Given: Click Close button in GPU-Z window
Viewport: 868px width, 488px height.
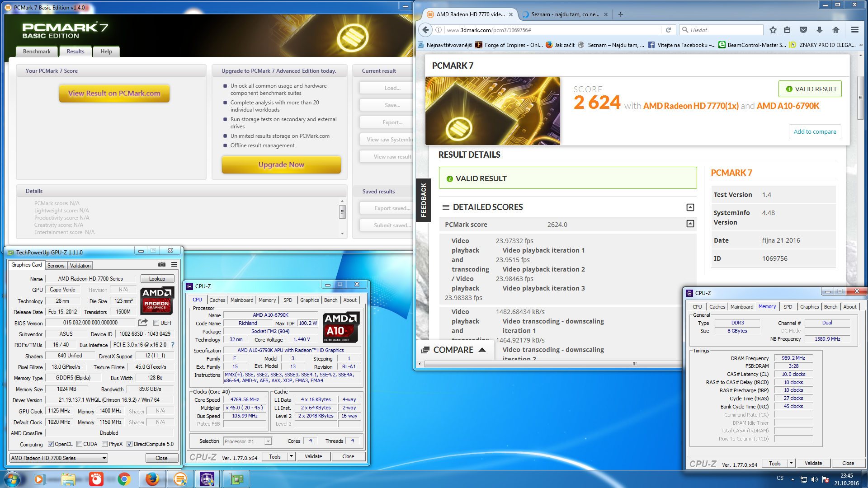Looking at the screenshot, I should coord(161,458).
